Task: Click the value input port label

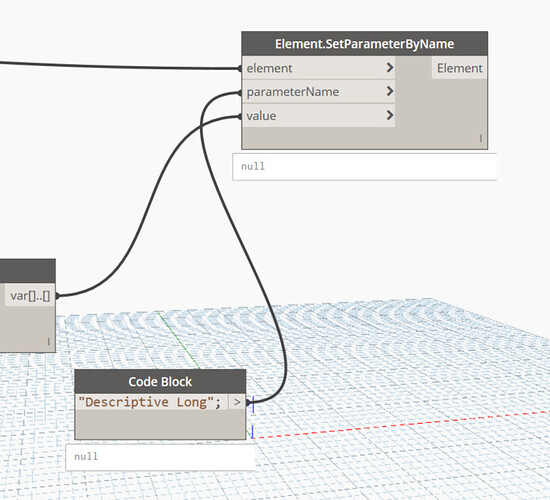Action: [261, 116]
